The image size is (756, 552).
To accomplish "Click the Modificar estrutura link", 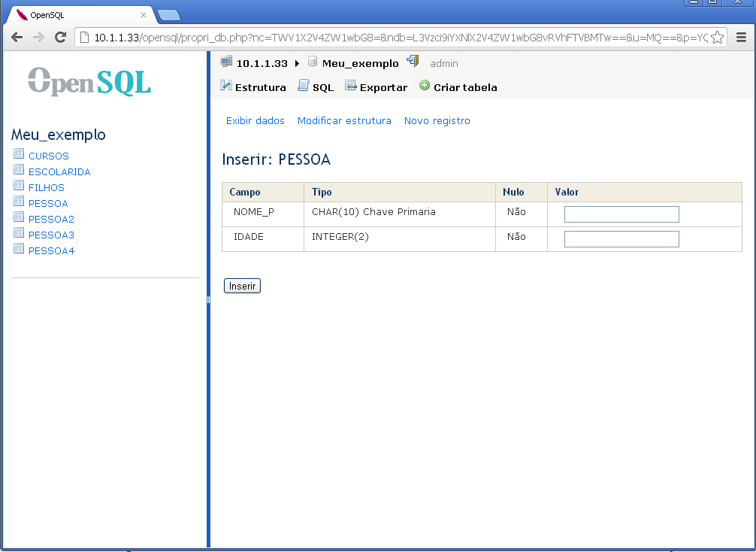I will tap(344, 120).
